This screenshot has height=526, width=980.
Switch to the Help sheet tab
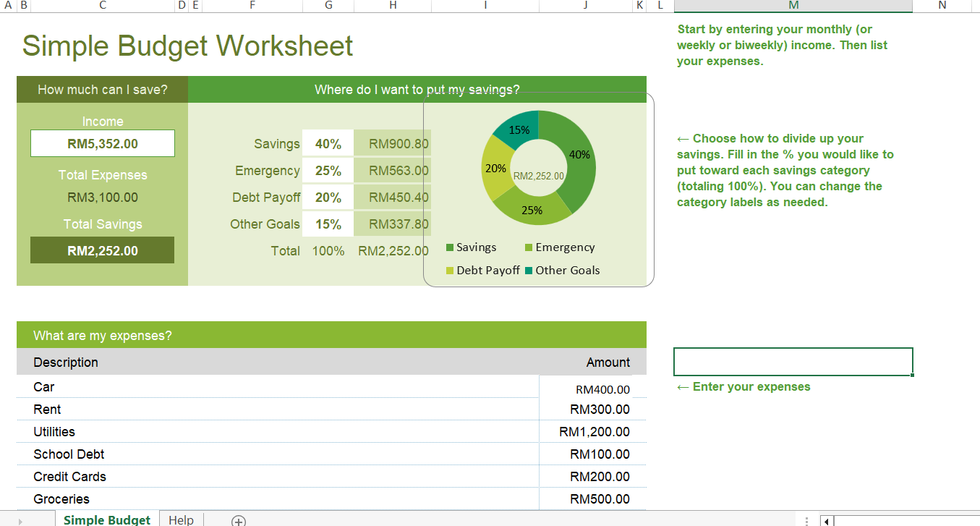click(181, 520)
